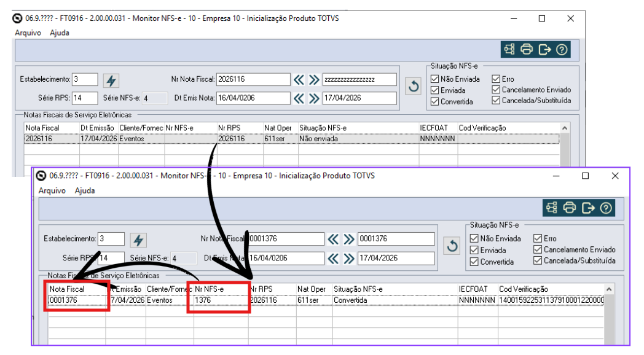The width and height of the screenshot is (644, 355).
Task: Click the tree/structure icon in back window toolbar
Action: coord(509,49)
